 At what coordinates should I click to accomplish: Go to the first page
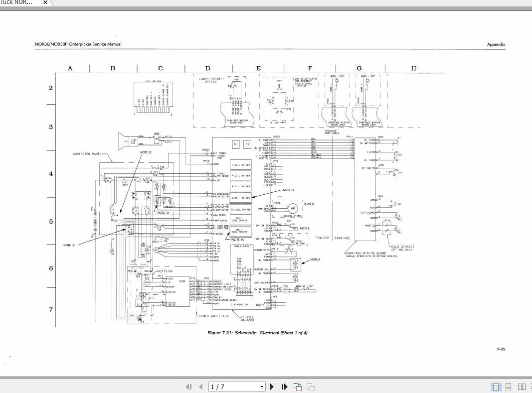(x=188, y=387)
